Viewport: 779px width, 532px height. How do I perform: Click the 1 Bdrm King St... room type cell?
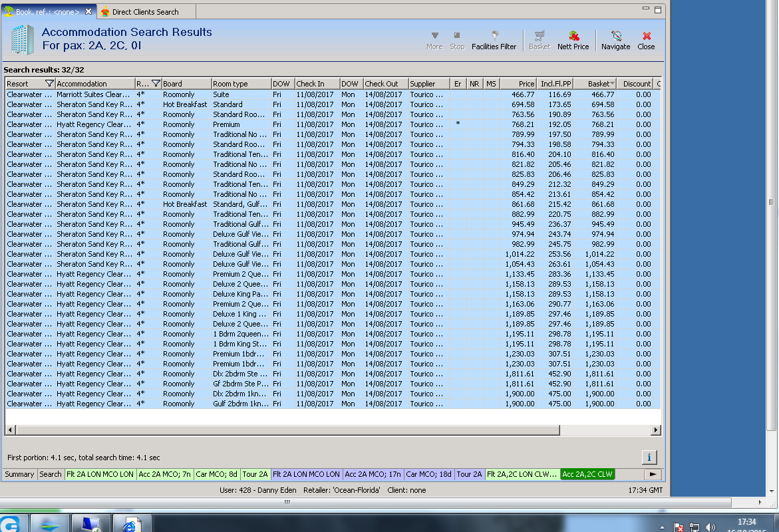click(x=240, y=344)
